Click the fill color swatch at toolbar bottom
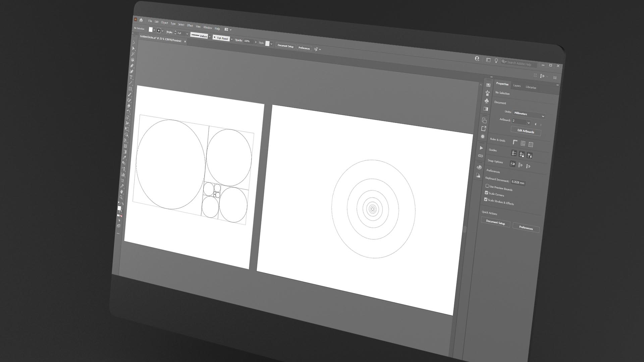The height and width of the screenshot is (362, 644). pos(119,207)
